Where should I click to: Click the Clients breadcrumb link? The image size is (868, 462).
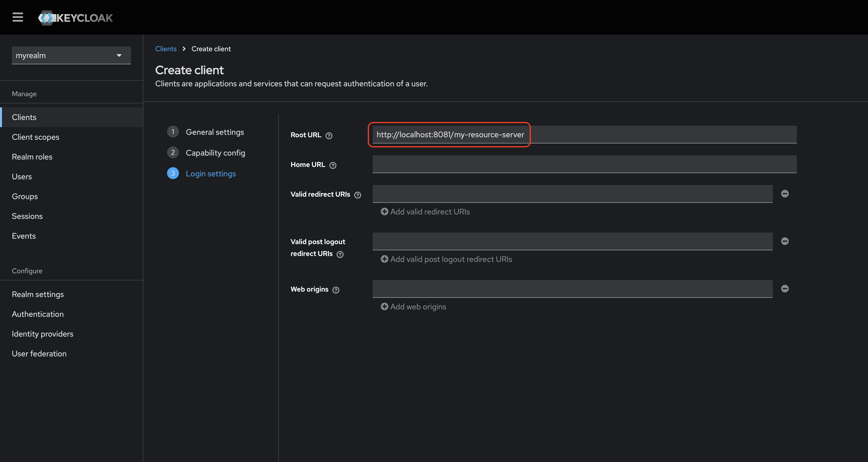coord(166,49)
